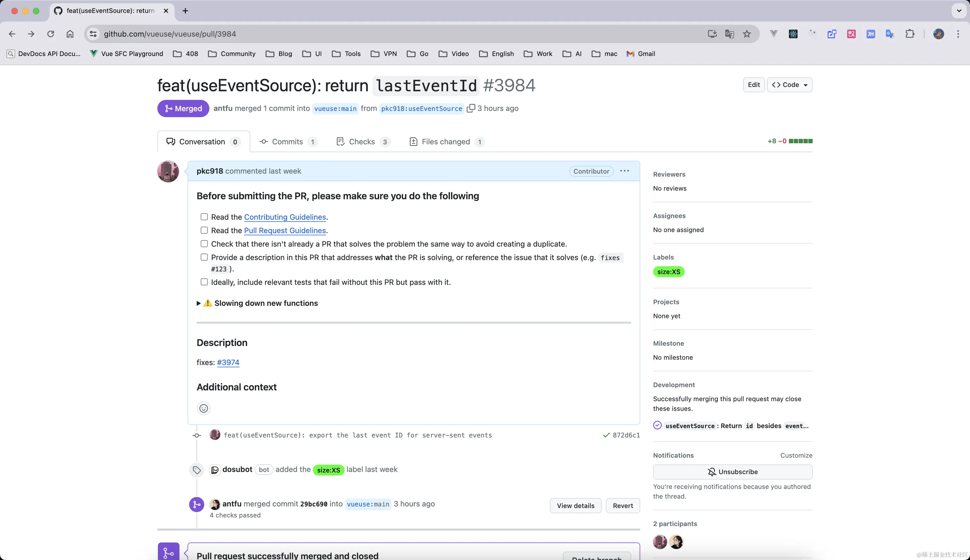Click the size:XS label in dosubot event
Image resolution: width=970 pixels, height=560 pixels.
(x=328, y=470)
